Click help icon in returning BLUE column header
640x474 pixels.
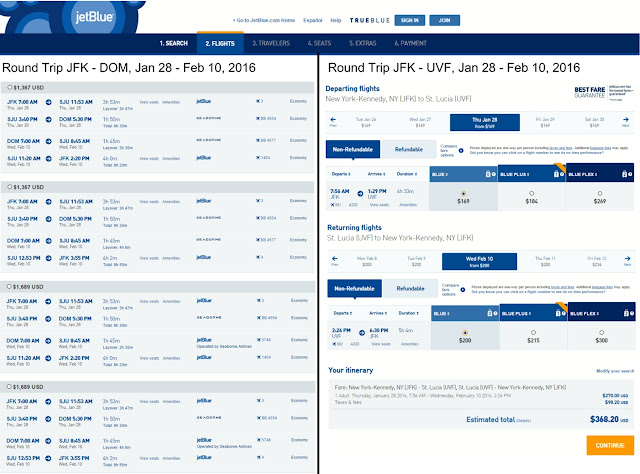495,314
